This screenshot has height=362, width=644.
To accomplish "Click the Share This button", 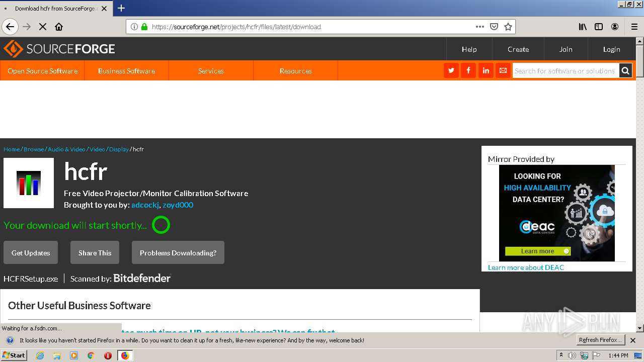I will (x=95, y=253).
